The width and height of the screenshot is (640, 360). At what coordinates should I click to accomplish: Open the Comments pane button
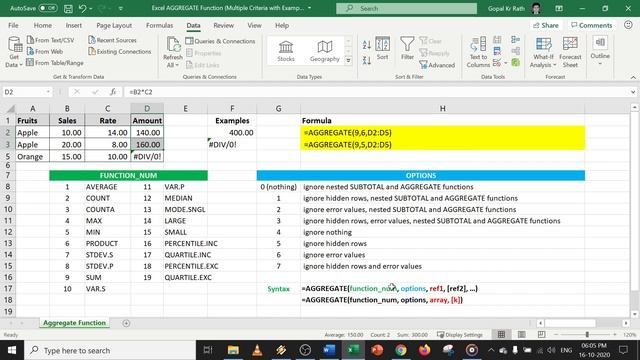click(591, 25)
